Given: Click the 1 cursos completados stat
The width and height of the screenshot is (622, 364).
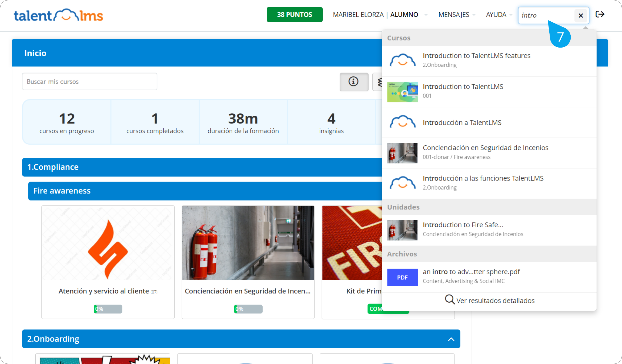Looking at the screenshot, I should point(155,122).
